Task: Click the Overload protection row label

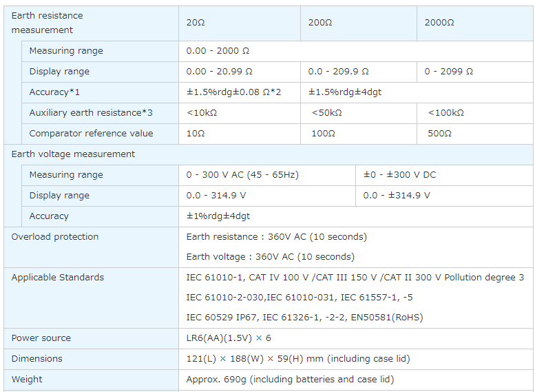Action: [55, 237]
